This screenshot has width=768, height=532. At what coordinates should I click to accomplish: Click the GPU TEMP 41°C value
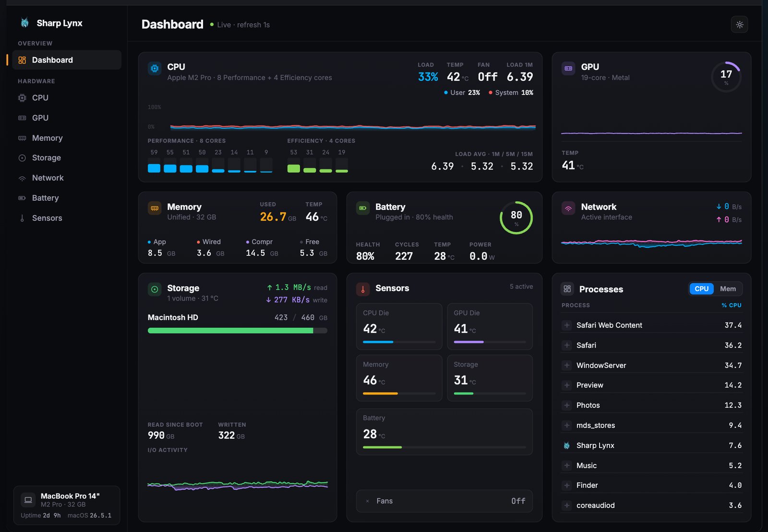[x=573, y=166]
